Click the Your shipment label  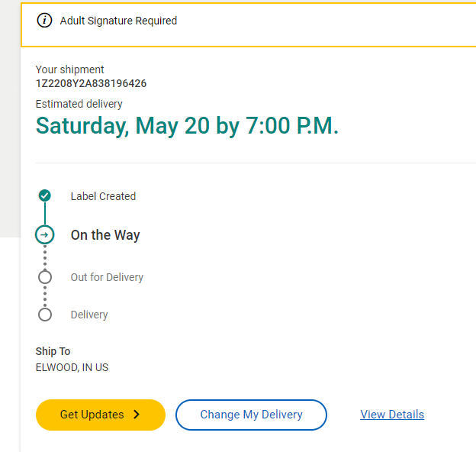click(70, 69)
